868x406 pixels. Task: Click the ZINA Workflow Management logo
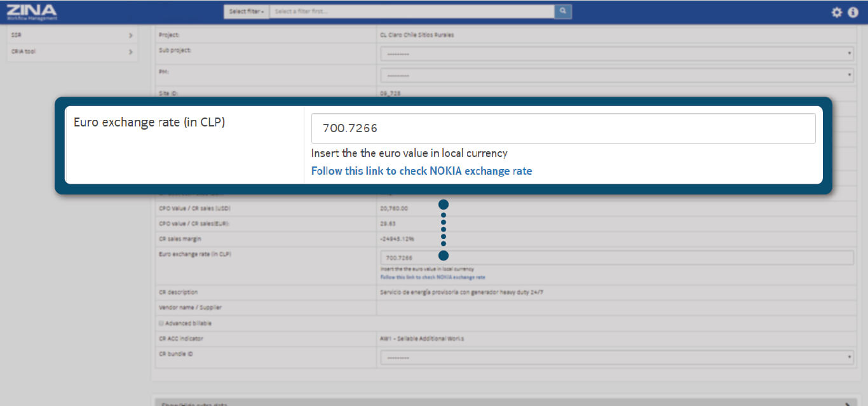click(x=32, y=11)
